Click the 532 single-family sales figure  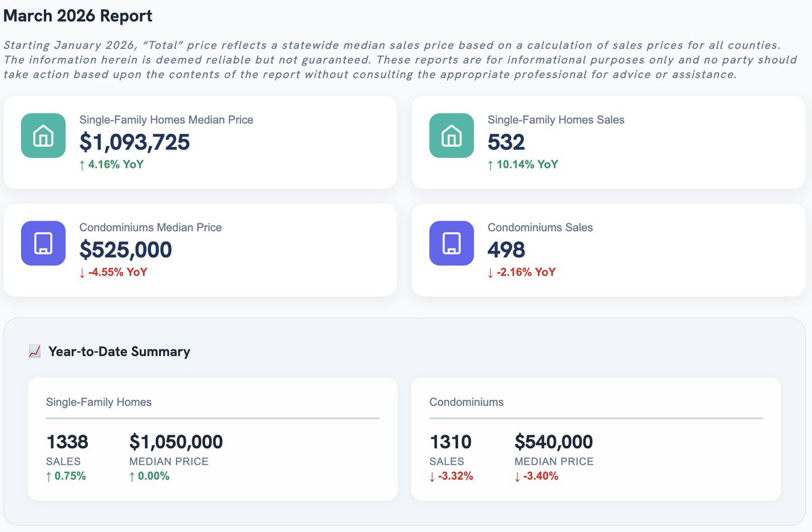pyautogui.click(x=506, y=142)
